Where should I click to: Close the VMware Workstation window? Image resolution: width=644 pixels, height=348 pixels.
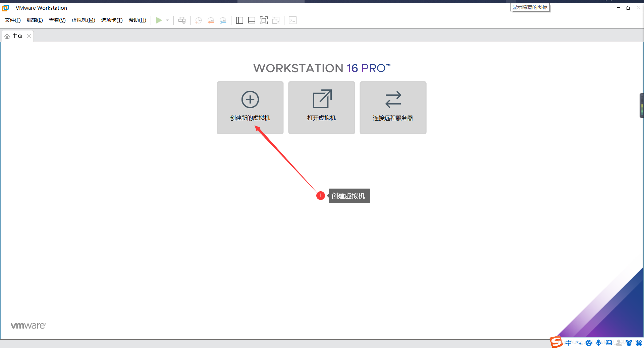[639, 8]
